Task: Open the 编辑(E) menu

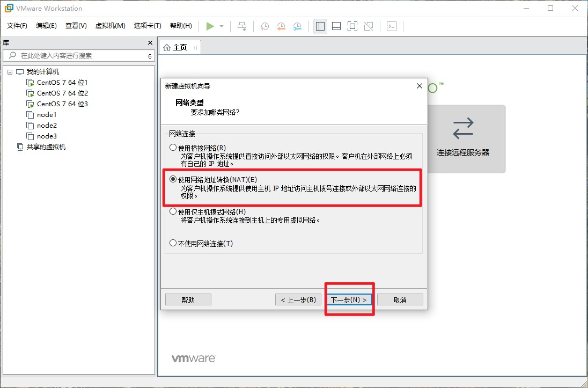Action: click(x=46, y=26)
